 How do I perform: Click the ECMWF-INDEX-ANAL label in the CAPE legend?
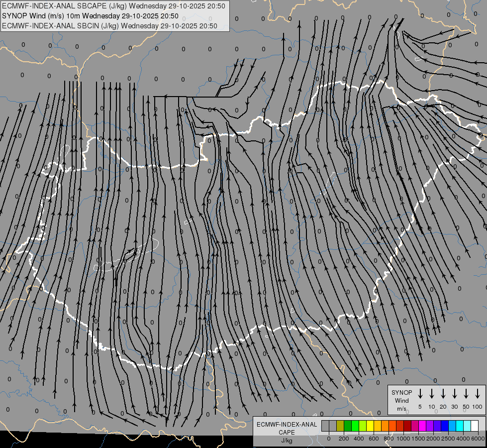click(287, 425)
